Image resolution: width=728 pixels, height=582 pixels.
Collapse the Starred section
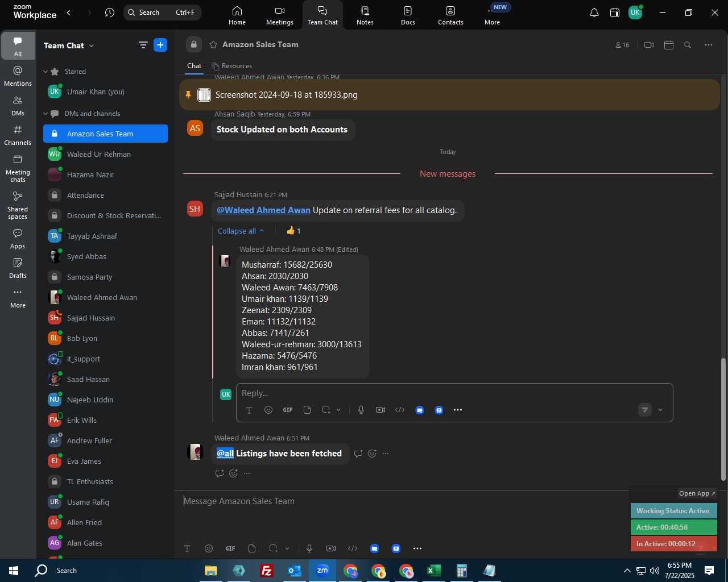[x=45, y=72]
